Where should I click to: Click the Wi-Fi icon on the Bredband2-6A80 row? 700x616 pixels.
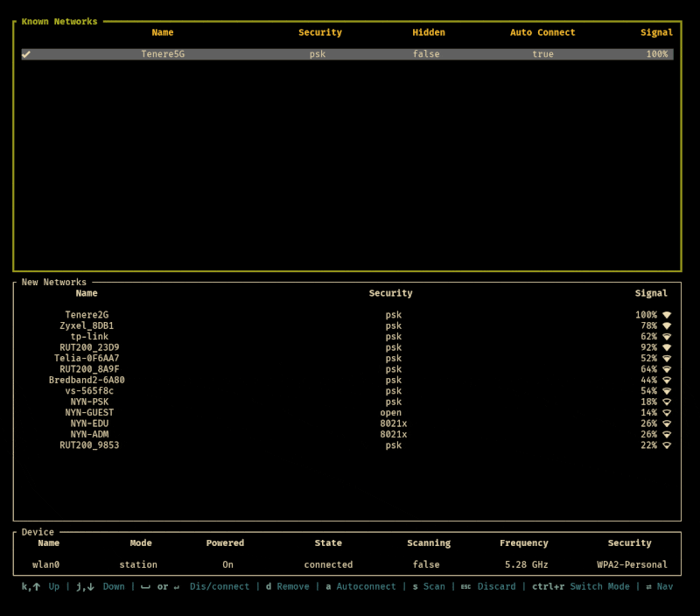coord(667,381)
